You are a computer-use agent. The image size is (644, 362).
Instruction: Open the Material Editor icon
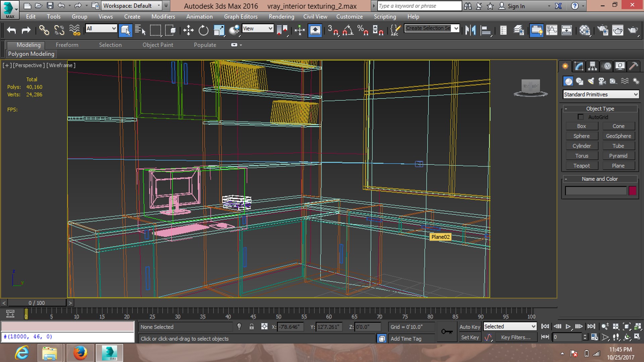(x=585, y=31)
